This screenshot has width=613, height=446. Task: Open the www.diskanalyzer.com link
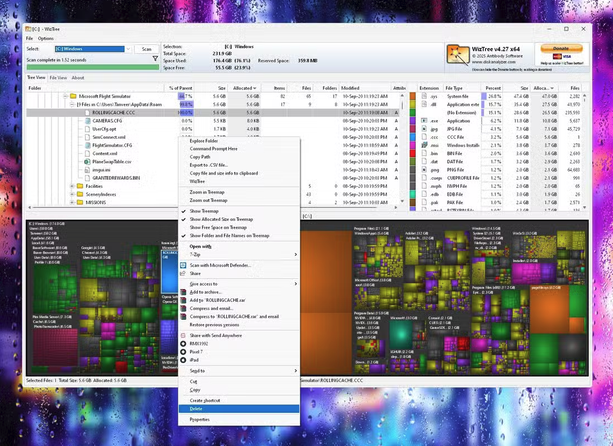pyautogui.click(x=493, y=62)
